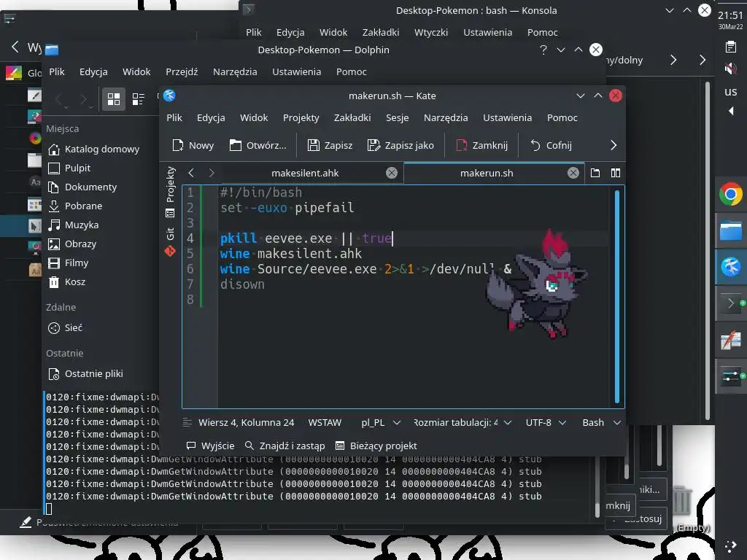The height and width of the screenshot is (560, 747).
Task: Click split view icon in Kate tab bar
Action: (616, 173)
